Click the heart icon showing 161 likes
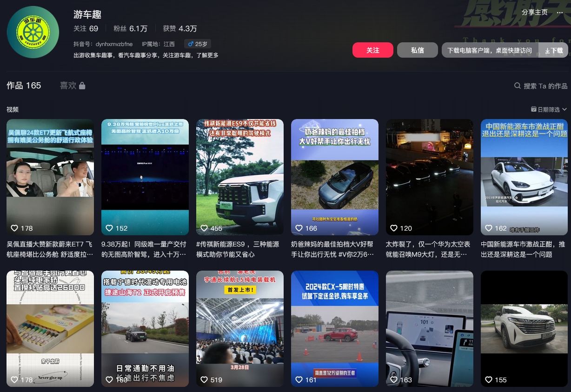 coord(299,380)
